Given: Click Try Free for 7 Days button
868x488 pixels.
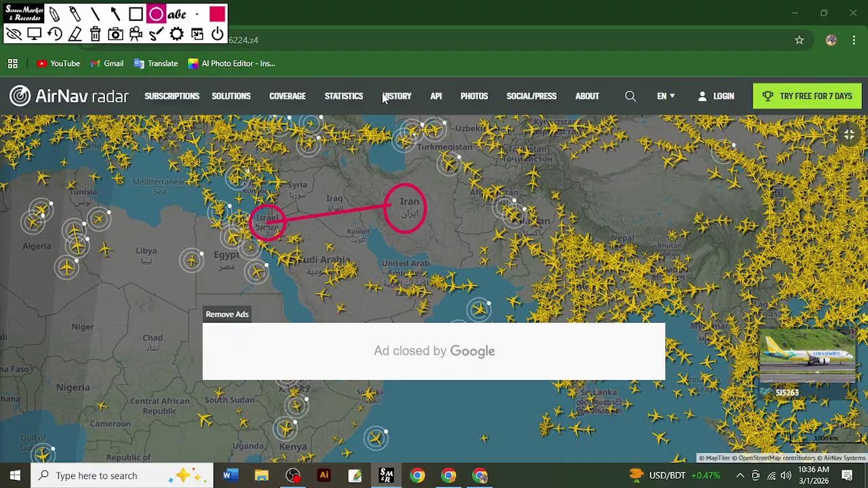Looking at the screenshot, I should click(807, 96).
